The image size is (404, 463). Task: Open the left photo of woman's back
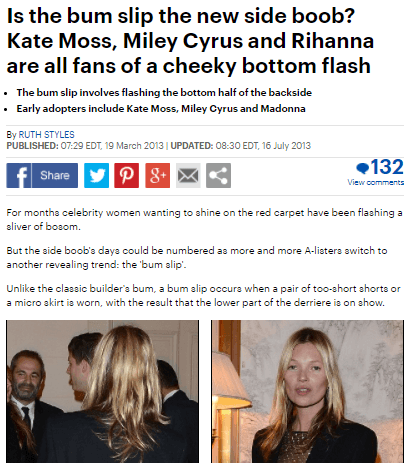(x=102, y=391)
